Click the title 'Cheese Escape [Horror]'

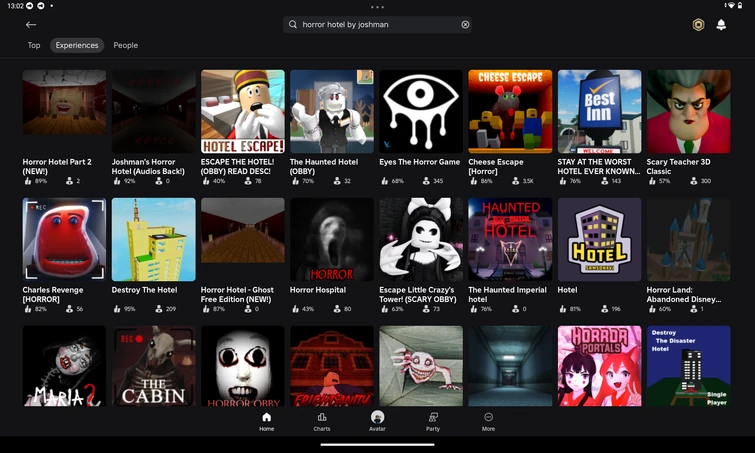coord(496,167)
